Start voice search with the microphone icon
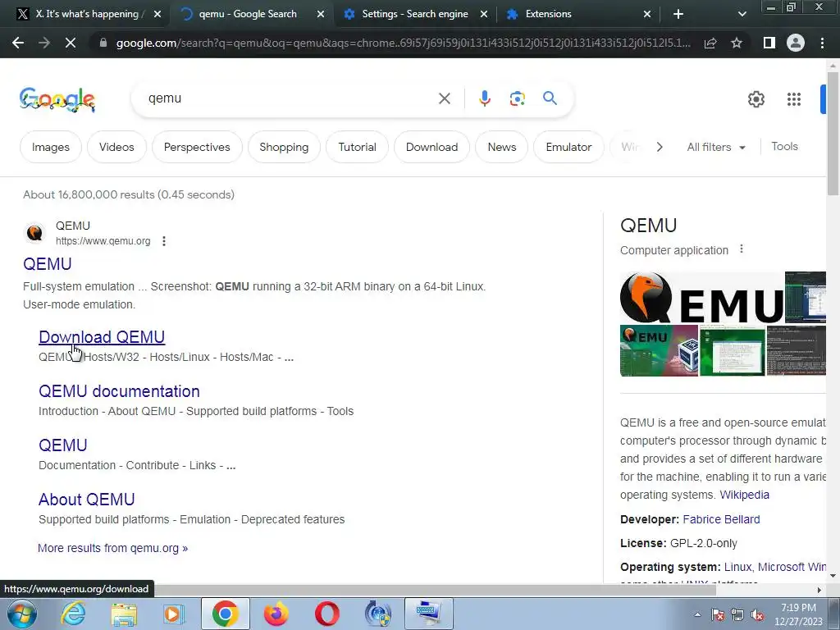 [484, 98]
